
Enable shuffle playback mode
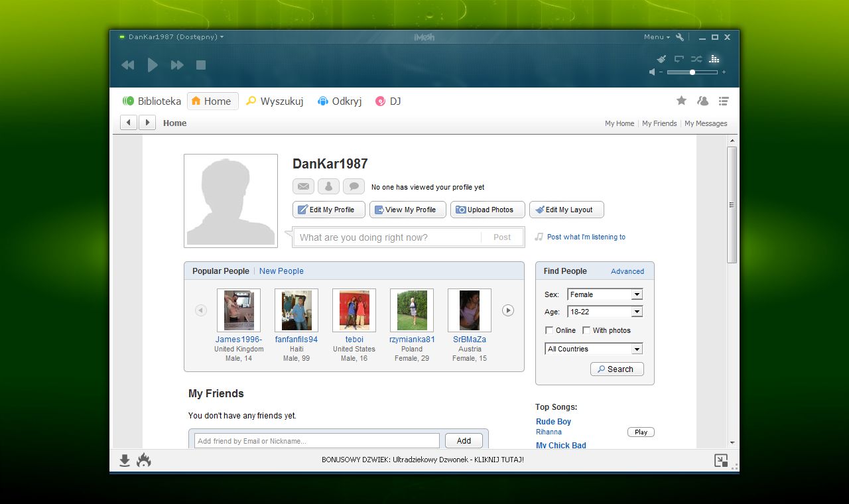pos(696,58)
